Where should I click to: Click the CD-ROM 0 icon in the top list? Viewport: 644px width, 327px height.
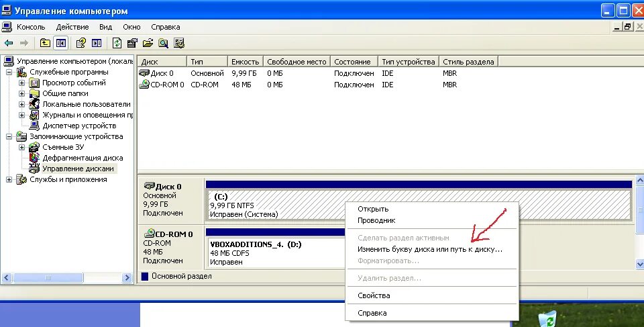[x=144, y=85]
